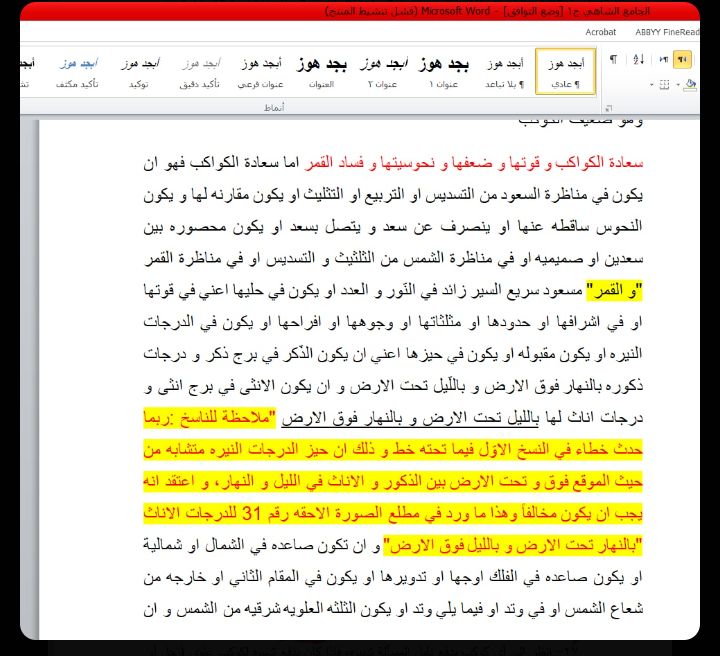Click the أنماط styles group label
The width and height of the screenshot is (720, 656).
274,108
